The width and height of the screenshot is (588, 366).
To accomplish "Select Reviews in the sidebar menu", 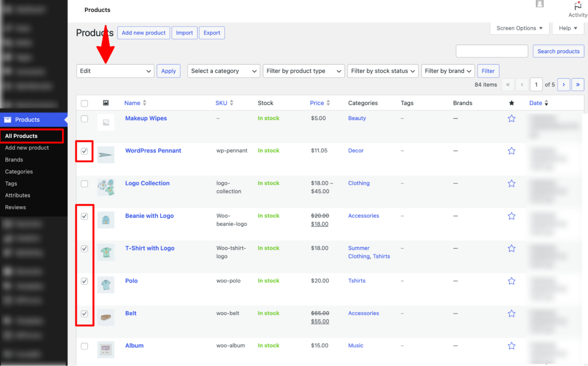I will tap(15, 207).
